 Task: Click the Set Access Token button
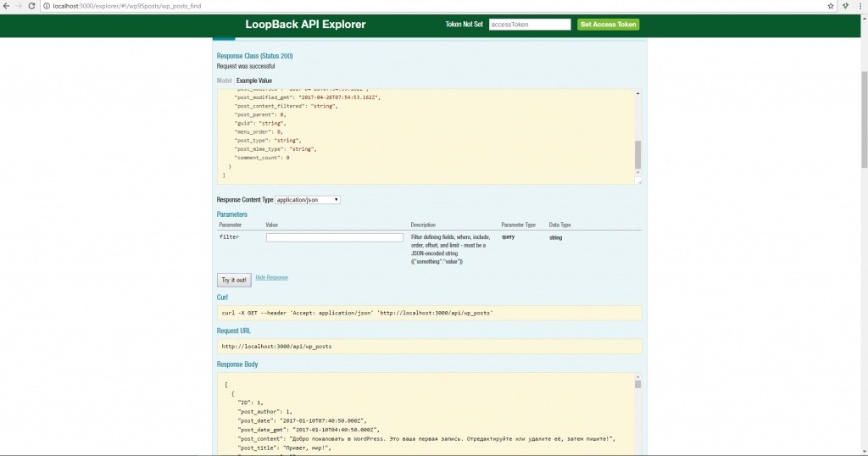[x=609, y=25]
